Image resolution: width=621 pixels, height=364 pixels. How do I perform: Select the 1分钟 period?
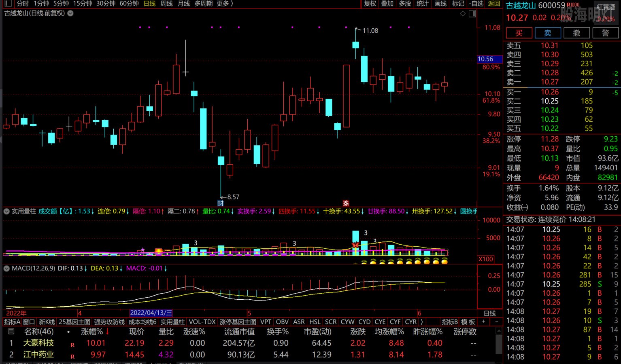[41, 4]
